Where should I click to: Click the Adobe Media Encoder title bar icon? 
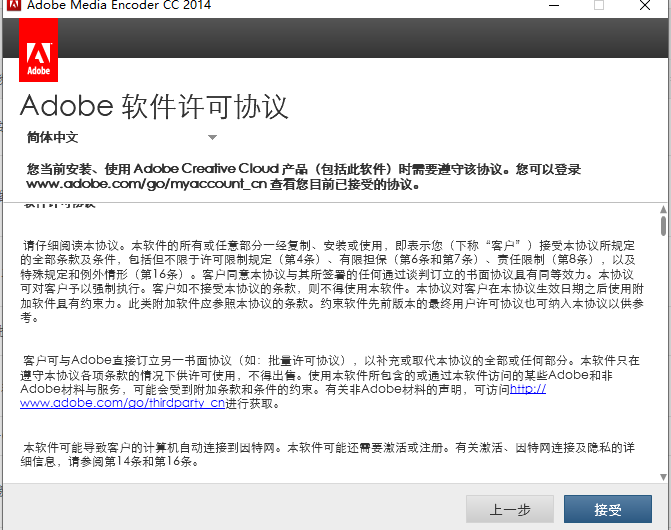tap(14, 5)
